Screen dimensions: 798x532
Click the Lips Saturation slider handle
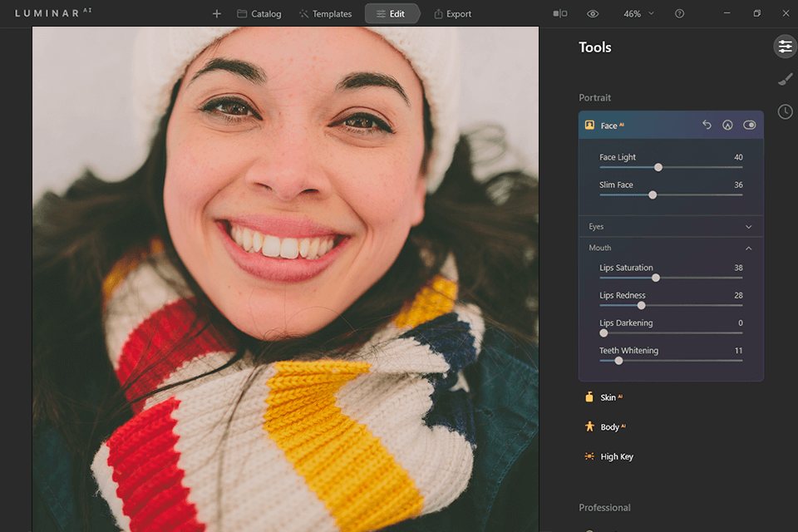(656, 278)
